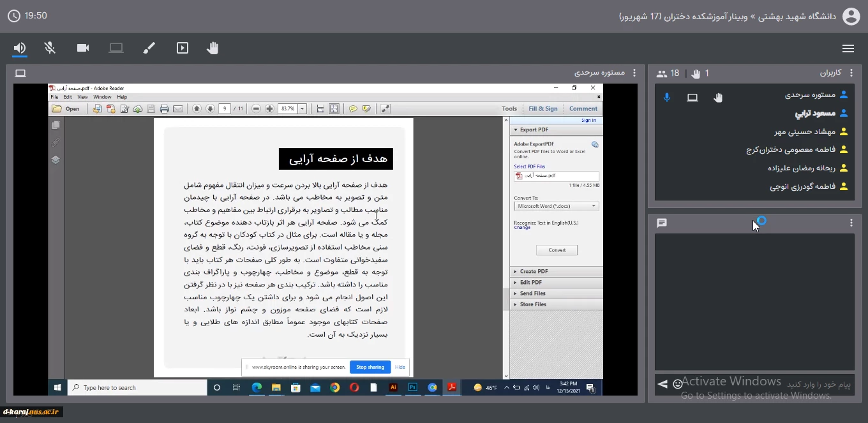This screenshot has width=868, height=423.
Task: Toggle the speaker volume icon
Action: pos(20,48)
